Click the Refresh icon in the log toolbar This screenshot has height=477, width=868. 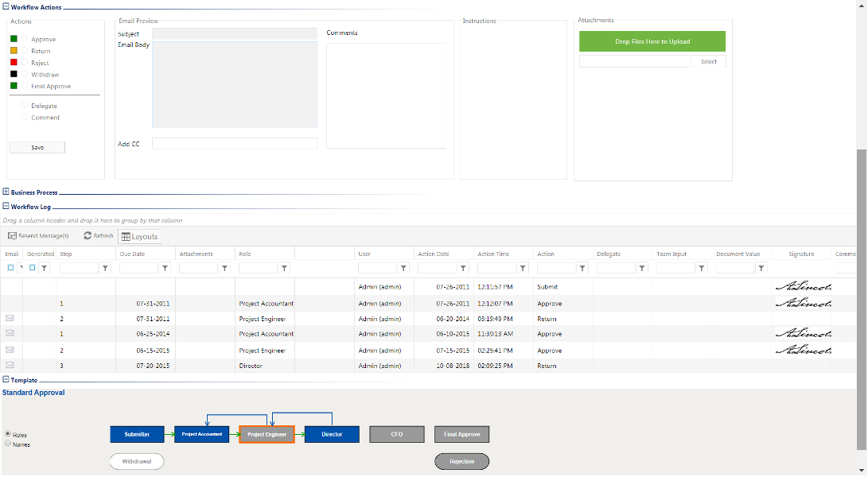click(x=88, y=236)
